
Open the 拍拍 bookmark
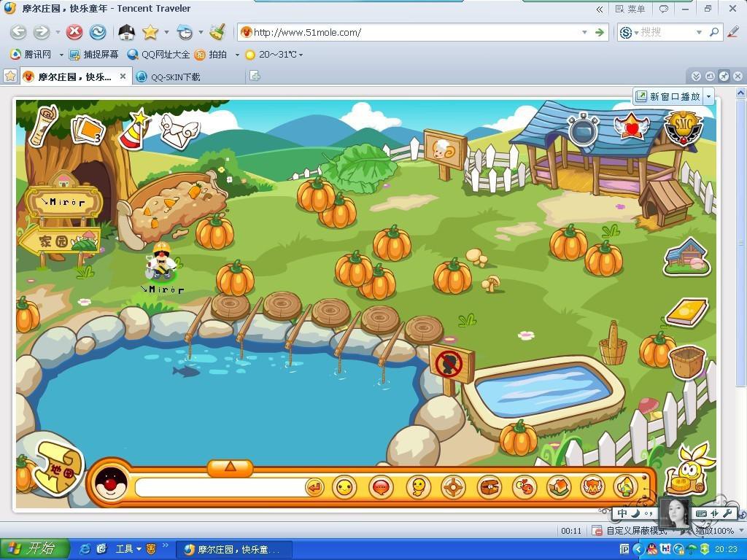point(211,54)
